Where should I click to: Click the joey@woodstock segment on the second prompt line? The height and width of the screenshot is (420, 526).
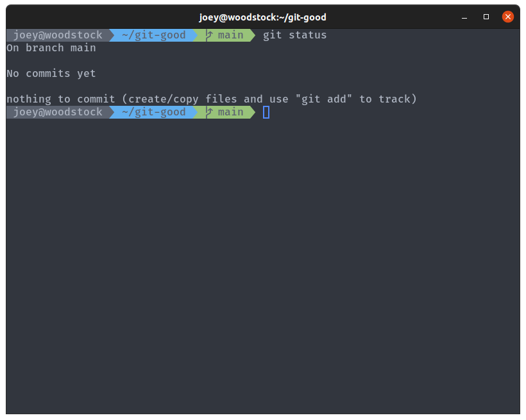click(58, 112)
